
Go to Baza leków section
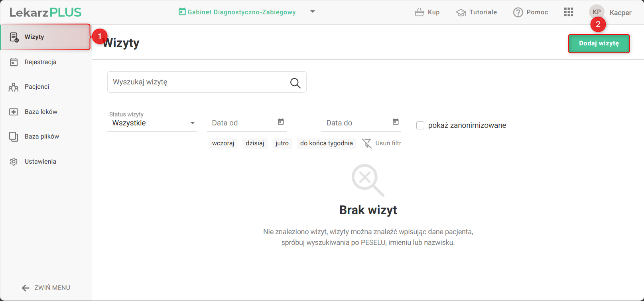tap(41, 112)
